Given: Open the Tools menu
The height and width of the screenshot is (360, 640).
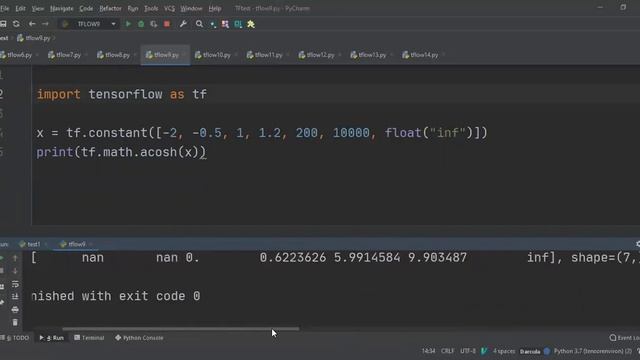Looking at the screenshot, I should coord(151,8).
